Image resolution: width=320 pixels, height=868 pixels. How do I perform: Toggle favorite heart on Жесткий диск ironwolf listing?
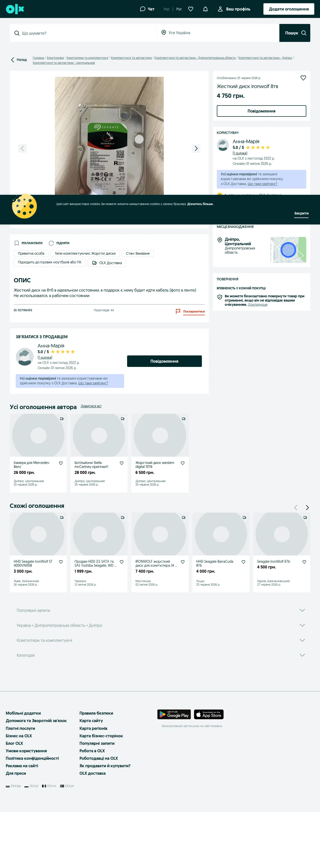(303, 78)
